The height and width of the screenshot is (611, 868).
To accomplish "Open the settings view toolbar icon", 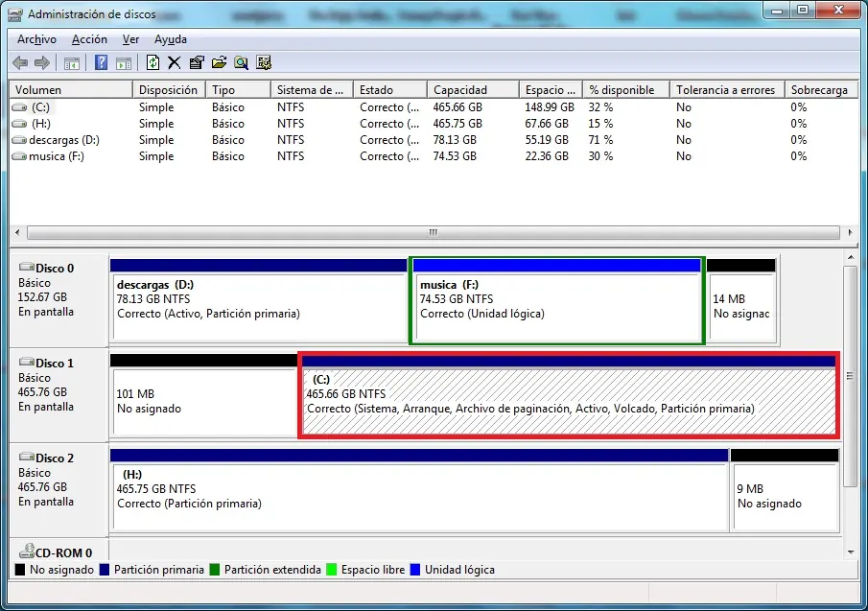I will (264, 62).
